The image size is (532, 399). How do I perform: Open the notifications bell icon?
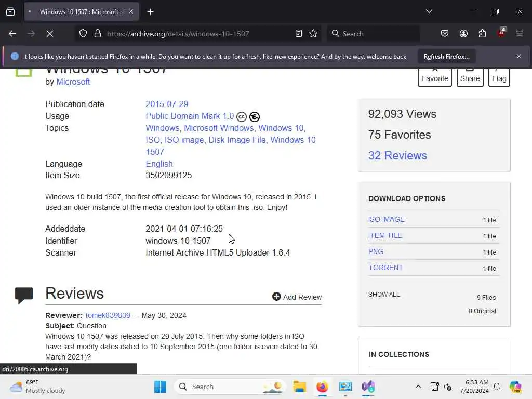(497, 387)
